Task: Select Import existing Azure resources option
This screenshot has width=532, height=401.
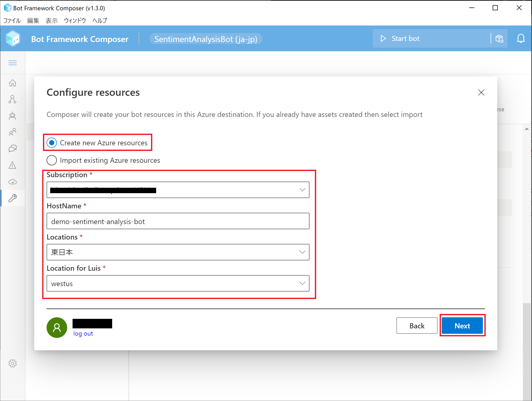Action: coord(52,160)
